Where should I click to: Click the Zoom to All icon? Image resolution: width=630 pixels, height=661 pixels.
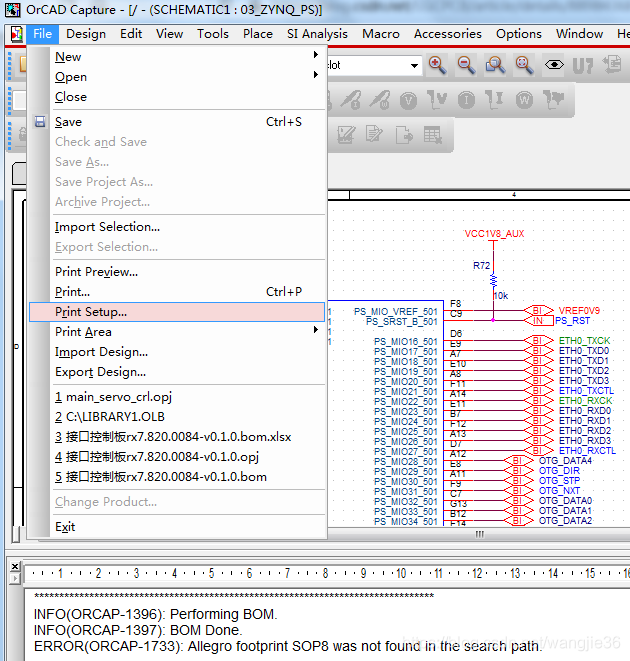coord(524,65)
